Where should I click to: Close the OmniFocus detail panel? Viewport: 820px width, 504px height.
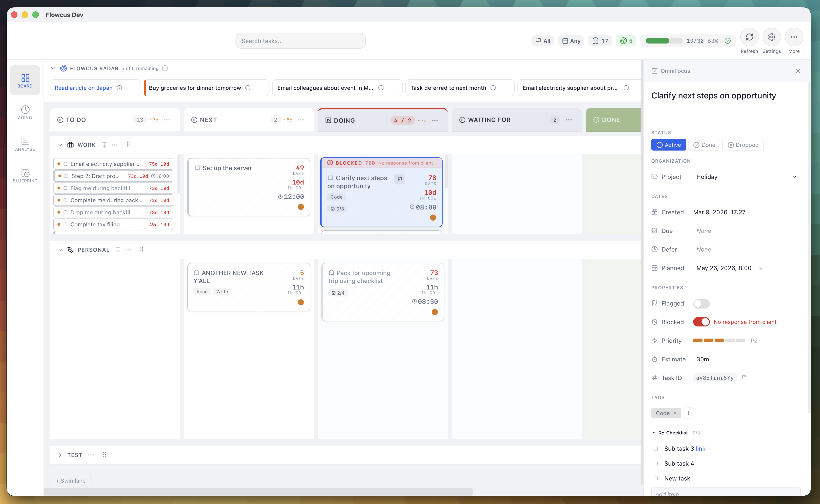pyautogui.click(x=798, y=71)
